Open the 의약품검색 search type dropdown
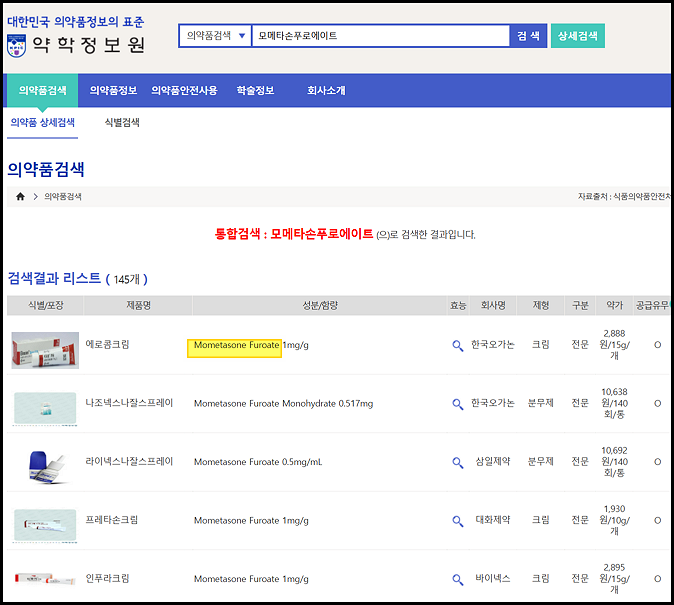674x605 pixels. [215, 36]
